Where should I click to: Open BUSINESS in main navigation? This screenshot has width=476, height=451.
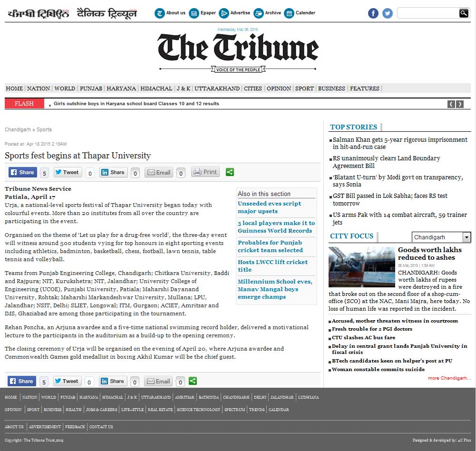tap(331, 88)
